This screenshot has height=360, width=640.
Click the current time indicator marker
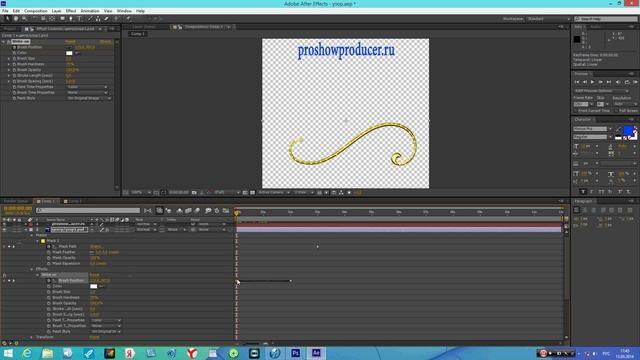(x=237, y=213)
